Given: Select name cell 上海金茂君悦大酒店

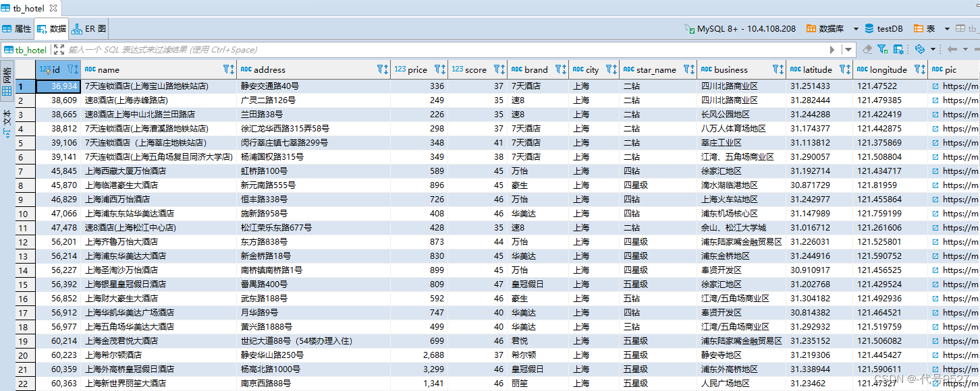Looking at the screenshot, I should click(x=159, y=341).
